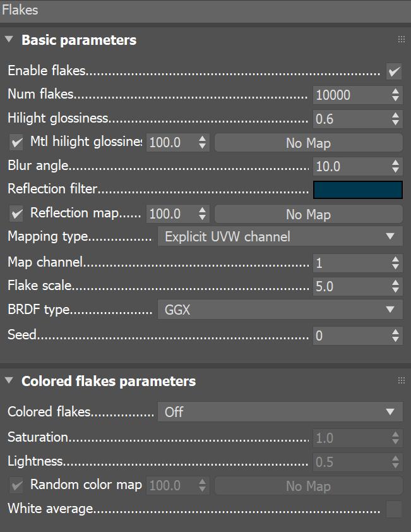The height and width of the screenshot is (532, 411).
Task: Click the grip icon on Basic parameters header
Action: tap(402, 39)
